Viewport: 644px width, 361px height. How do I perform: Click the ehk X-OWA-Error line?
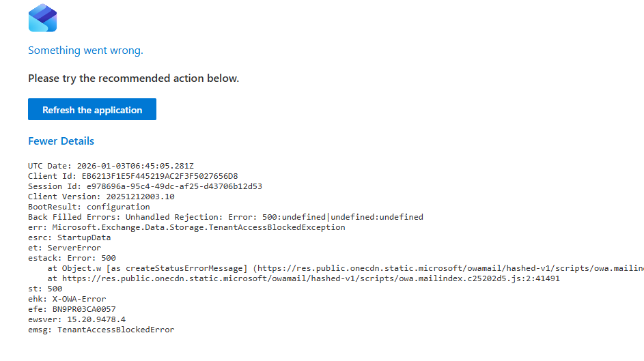click(67, 299)
